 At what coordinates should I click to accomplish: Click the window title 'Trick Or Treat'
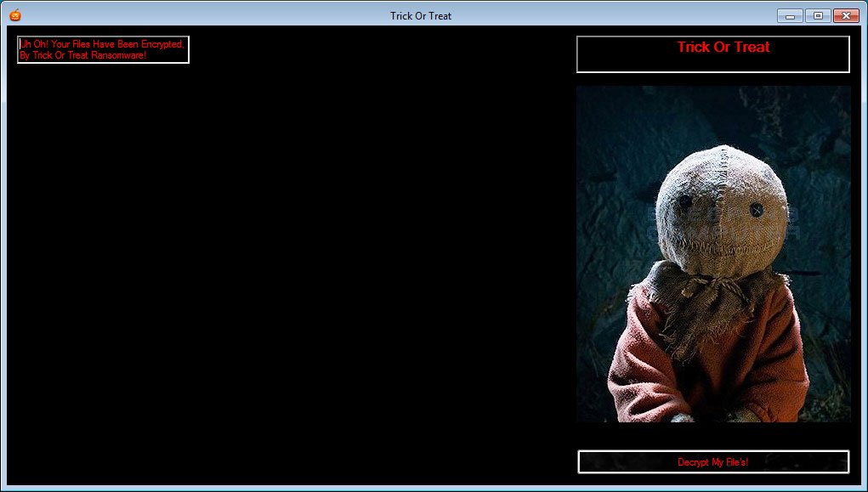pyautogui.click(x=421, y=16)
